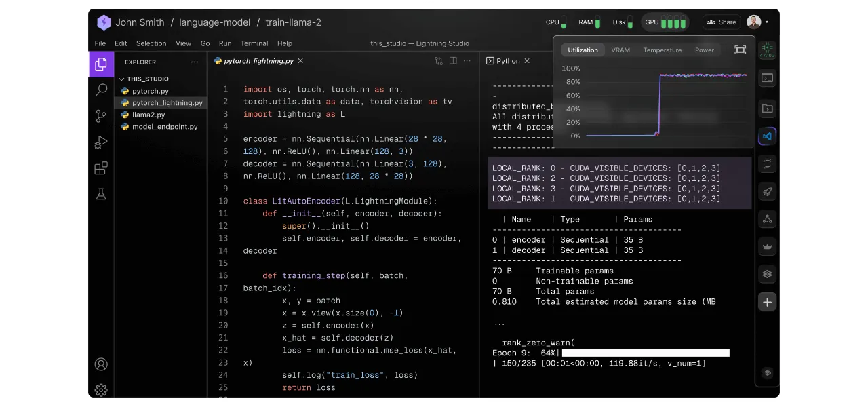Split the editor with split icon
868x407 pixels.
click(x=453, y=61)
